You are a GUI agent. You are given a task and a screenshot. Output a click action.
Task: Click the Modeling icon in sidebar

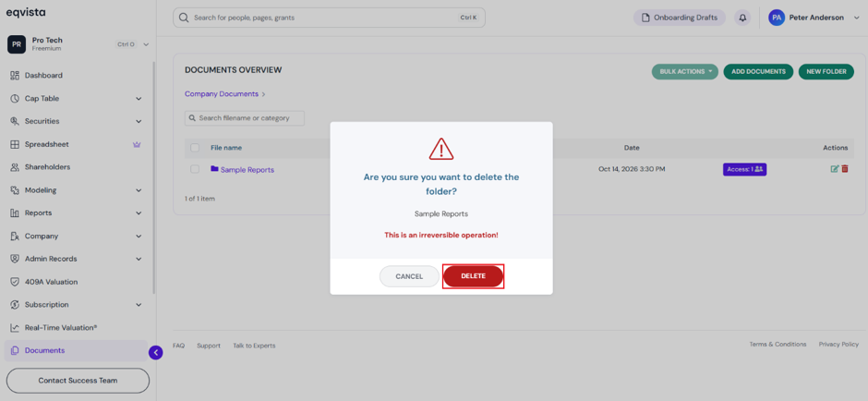pos(15,190)
